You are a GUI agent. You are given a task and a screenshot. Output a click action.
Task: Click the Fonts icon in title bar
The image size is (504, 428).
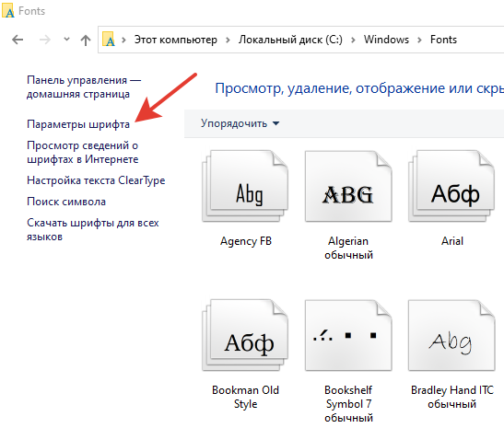8,10
